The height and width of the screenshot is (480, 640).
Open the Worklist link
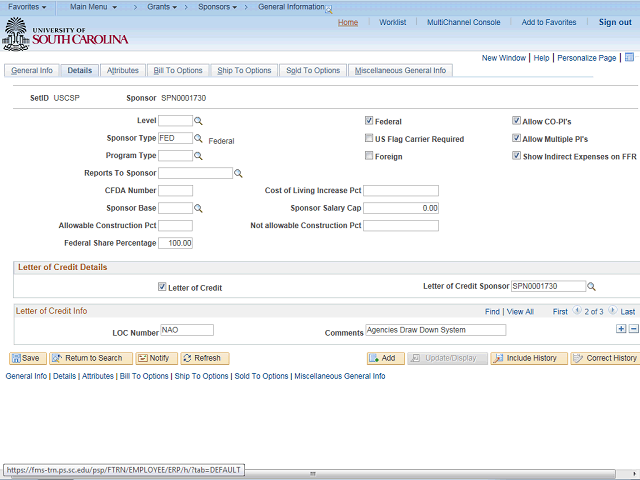tap(392, 22)
